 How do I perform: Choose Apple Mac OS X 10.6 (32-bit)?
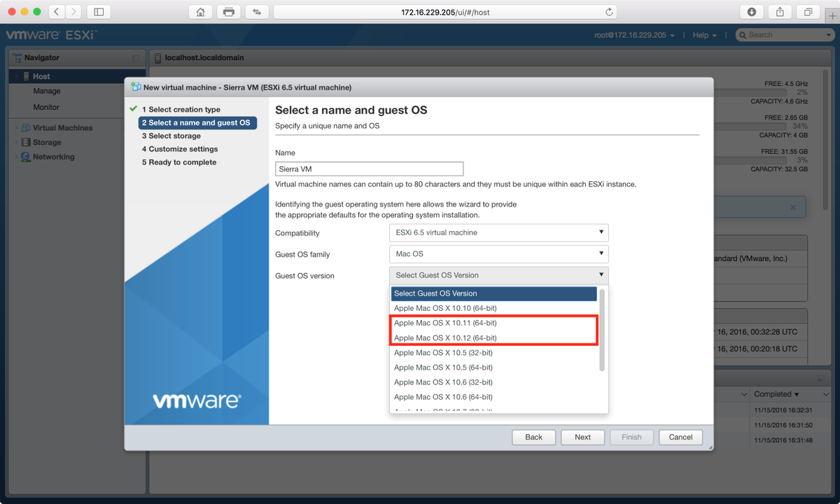pyautogui.click(x=493, y=382)
